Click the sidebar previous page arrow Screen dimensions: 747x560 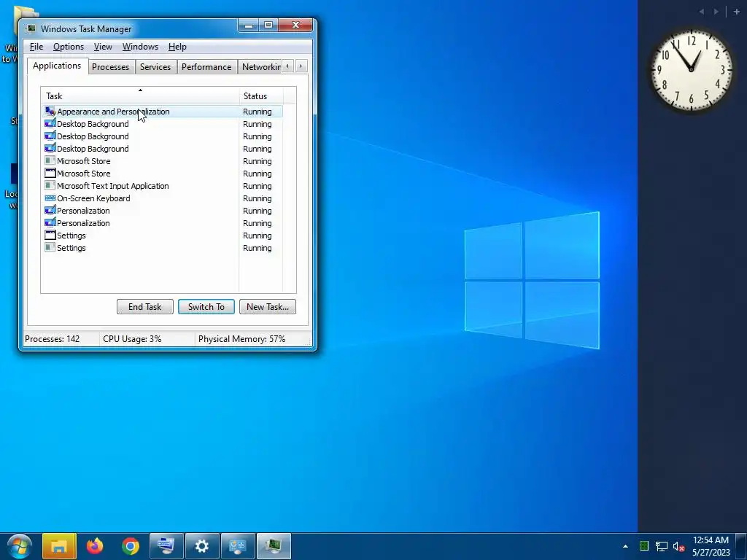coord(702,12)
